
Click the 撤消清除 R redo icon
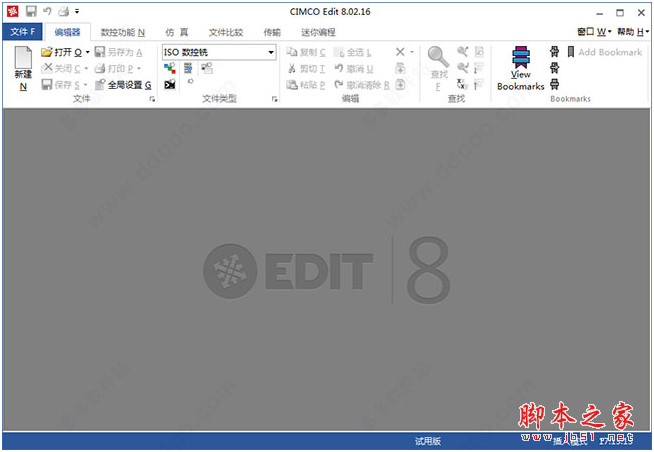click(x=339, y=85)
